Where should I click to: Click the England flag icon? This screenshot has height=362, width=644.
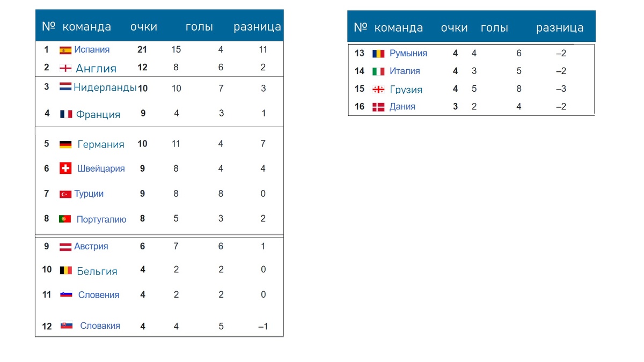(65, 68)
